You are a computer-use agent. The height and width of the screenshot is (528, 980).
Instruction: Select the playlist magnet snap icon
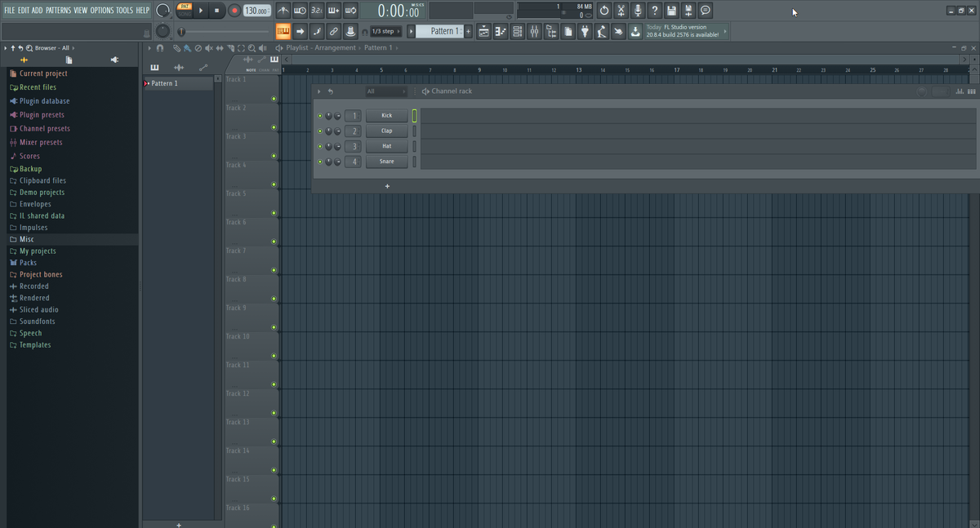(160, 48)
